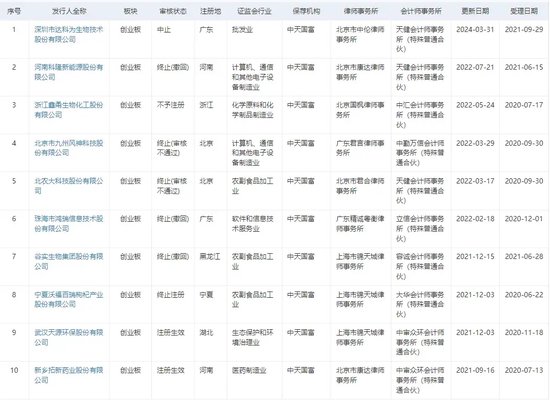Select the 中止 status cell in row 1
This screenshot has height=400, width=550.
point(164,29)
